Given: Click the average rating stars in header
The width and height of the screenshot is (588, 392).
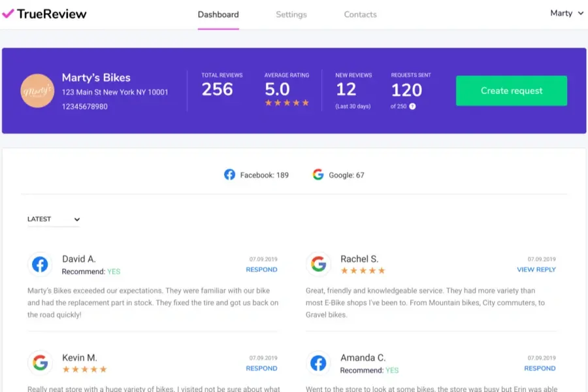Looking at the screenshot, I should click(x=287, y=103).
